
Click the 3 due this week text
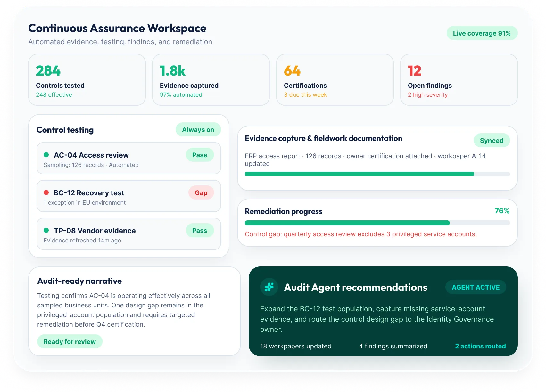[305, 95]
